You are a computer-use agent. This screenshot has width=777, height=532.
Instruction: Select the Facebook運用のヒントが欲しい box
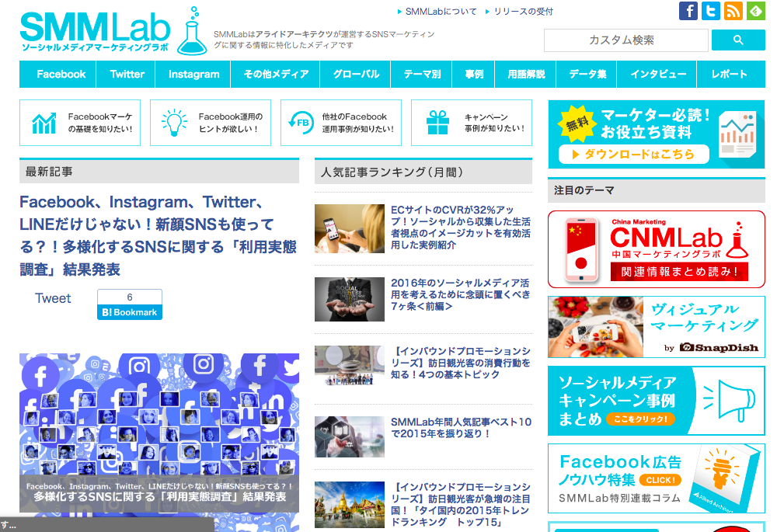click(x=210, y=123)
